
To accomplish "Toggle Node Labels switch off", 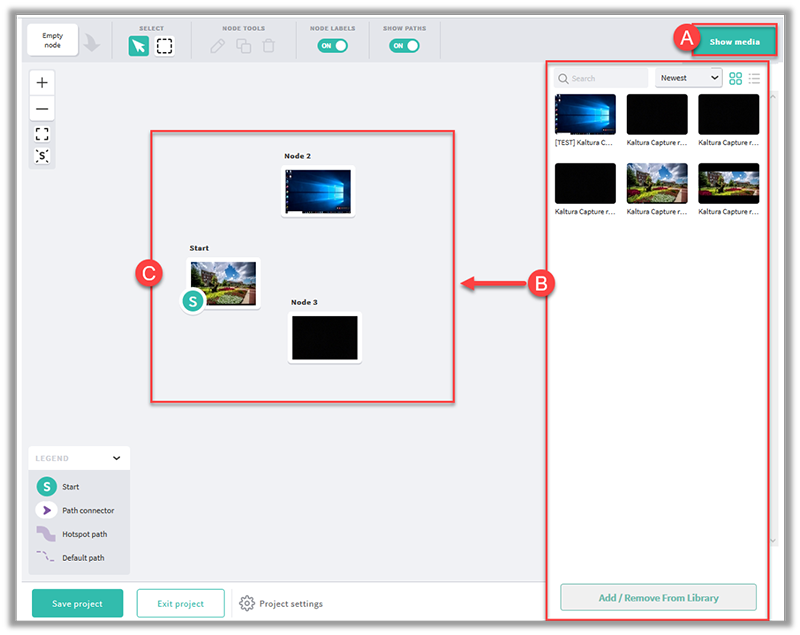I will pyautogui.click(x=332, y=46).
